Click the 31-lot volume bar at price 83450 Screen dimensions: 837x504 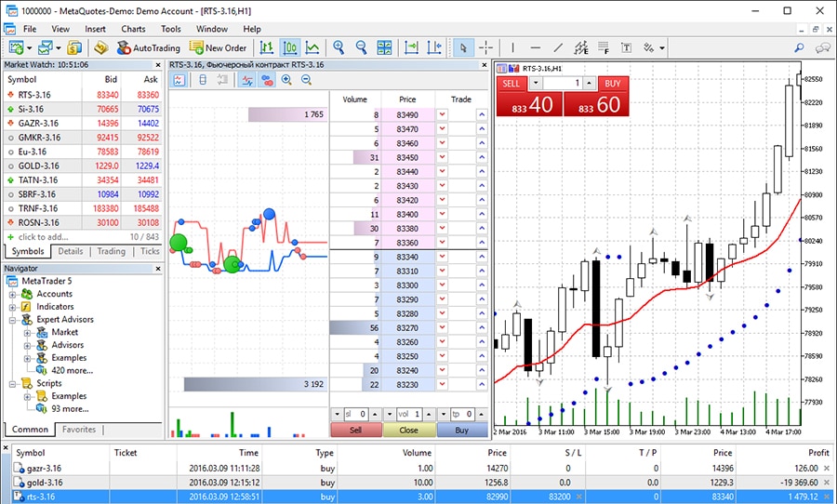pos(354,158)
